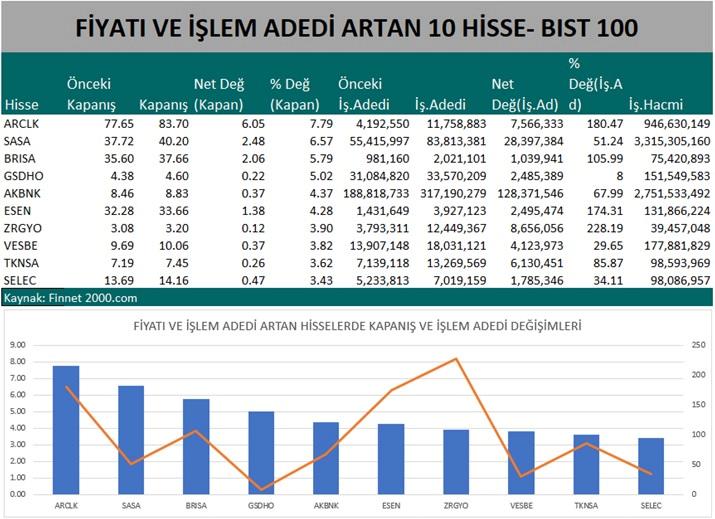
Task: Click the orange line peak above ZRGYO
Action: click(x=456, y=359)
